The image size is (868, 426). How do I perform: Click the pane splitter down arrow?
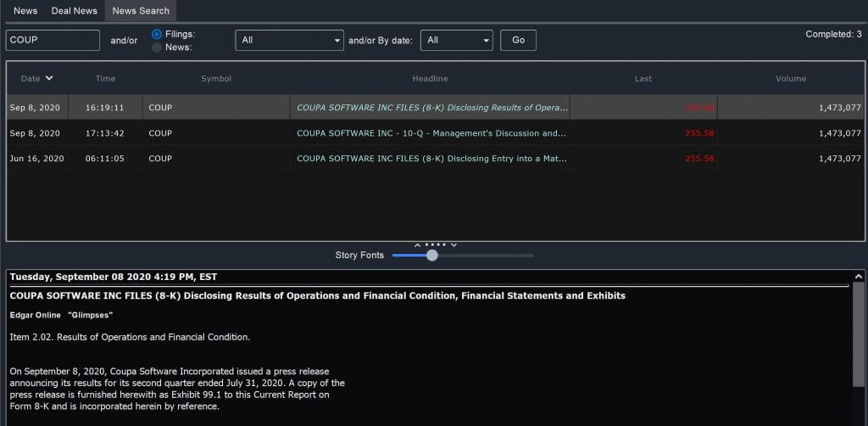pyautogui.click(x=454, y=245)
